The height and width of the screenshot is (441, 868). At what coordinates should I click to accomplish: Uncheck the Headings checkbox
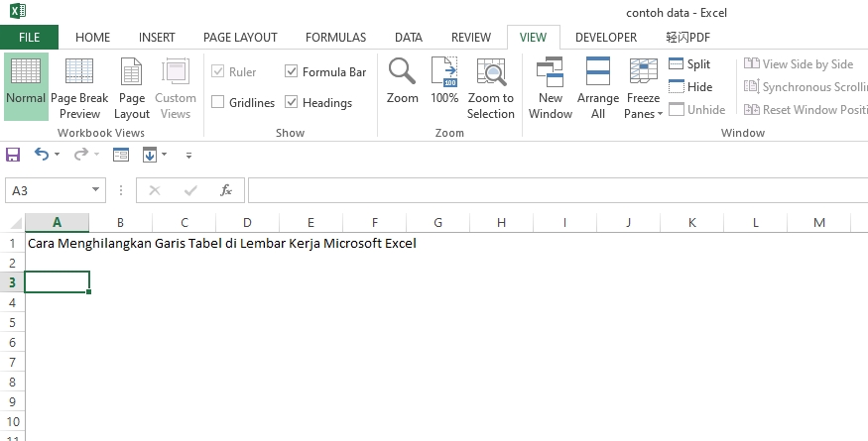pos(292,102)
